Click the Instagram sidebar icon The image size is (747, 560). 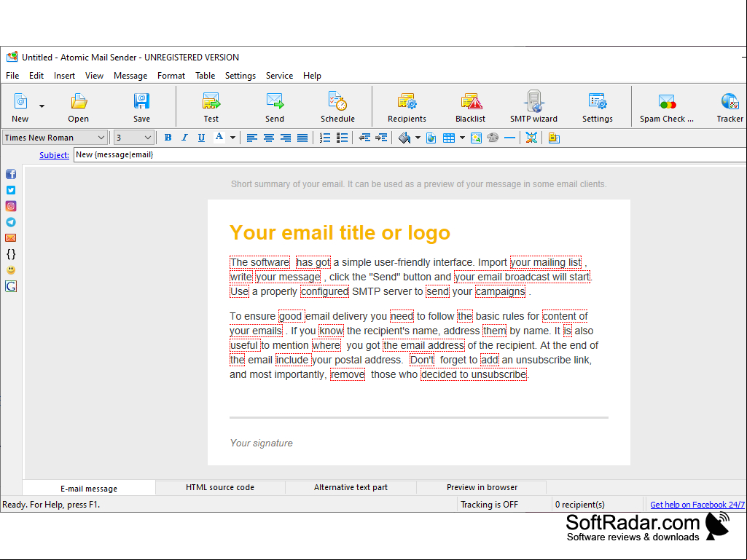tap(11, 205)
